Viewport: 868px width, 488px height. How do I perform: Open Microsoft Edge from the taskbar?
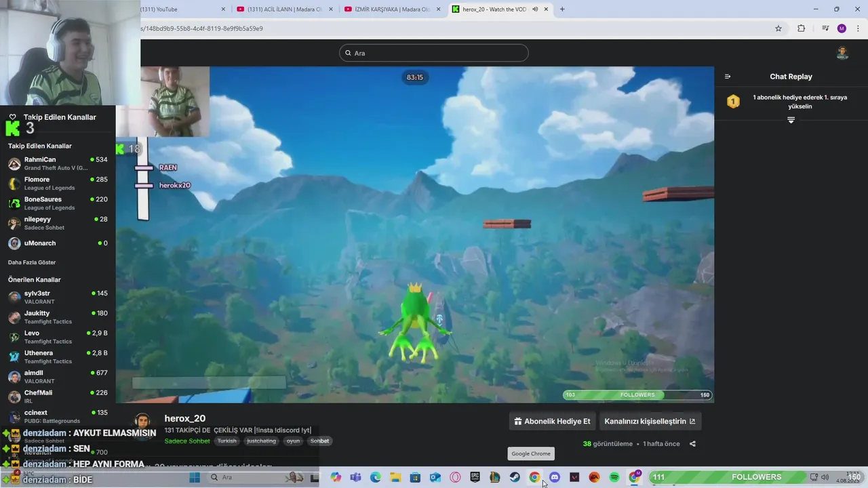376,478
